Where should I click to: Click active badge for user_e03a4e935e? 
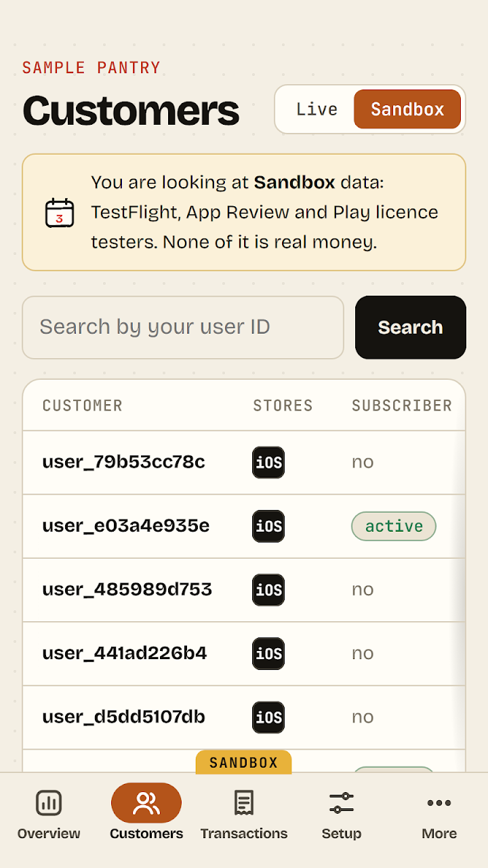click(394, 526)
